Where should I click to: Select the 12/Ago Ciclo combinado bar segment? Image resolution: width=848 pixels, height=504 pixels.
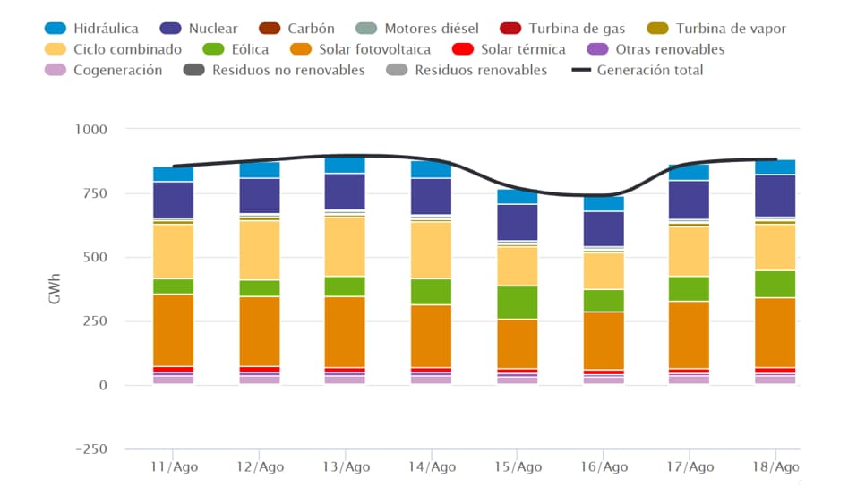260,250
